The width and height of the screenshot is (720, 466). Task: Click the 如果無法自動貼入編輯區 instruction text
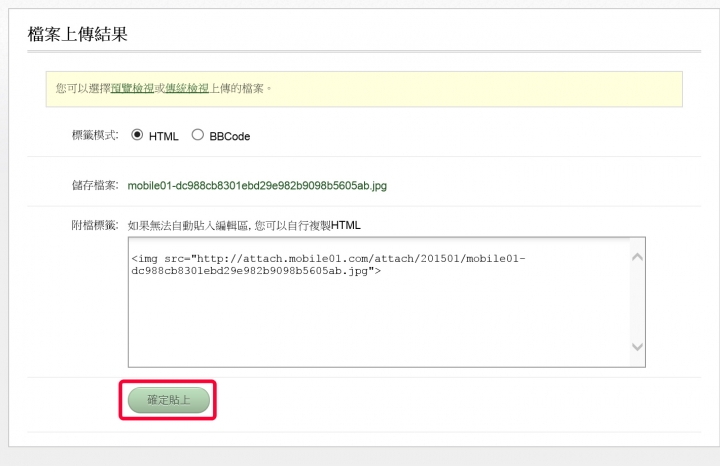point(244,225)
